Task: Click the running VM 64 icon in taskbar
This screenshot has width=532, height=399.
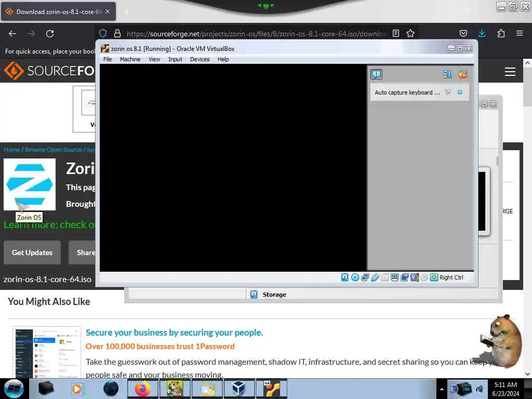Action: point(271,389)
